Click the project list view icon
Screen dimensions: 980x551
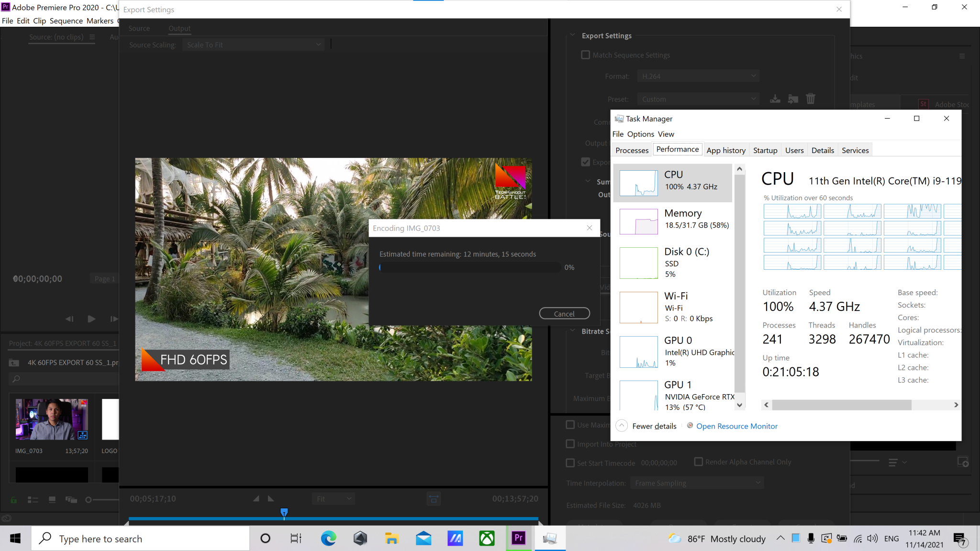33,500
